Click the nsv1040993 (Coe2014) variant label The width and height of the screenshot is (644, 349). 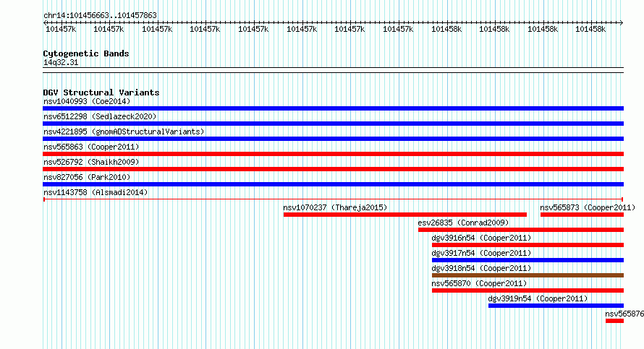tap(87, 101)
